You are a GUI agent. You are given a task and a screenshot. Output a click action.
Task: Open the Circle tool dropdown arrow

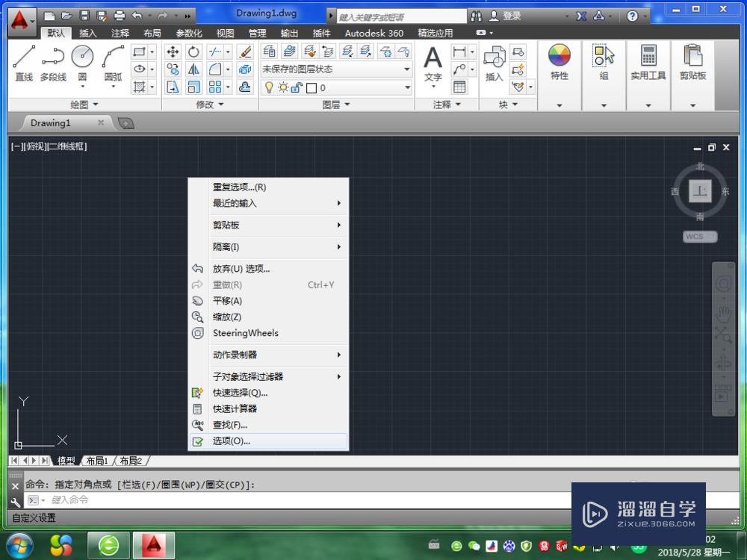82,87
